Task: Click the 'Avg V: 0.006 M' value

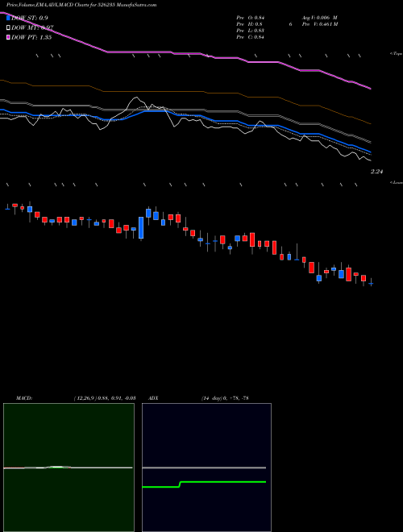Action: (x=319, y=18)
